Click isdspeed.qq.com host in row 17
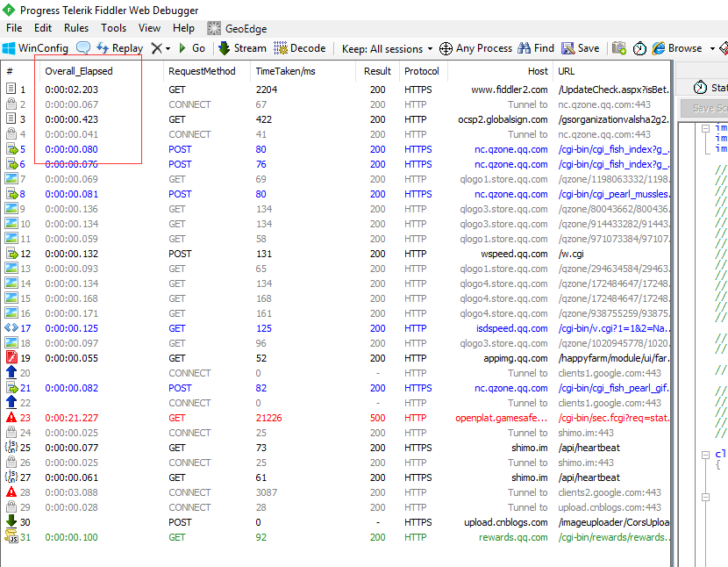Screen dimensions: 728x567 point(511,328)
